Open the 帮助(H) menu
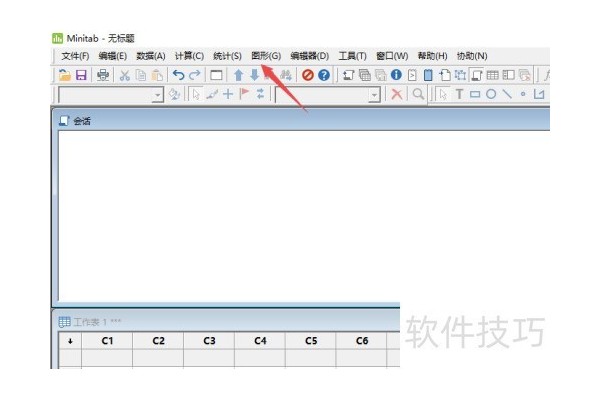 click(432, 56)
